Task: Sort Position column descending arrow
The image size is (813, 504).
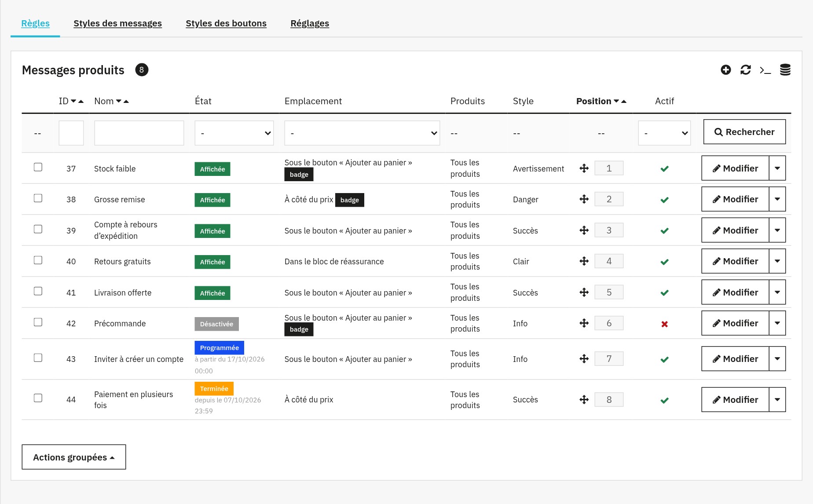Action: coord(616,101)
